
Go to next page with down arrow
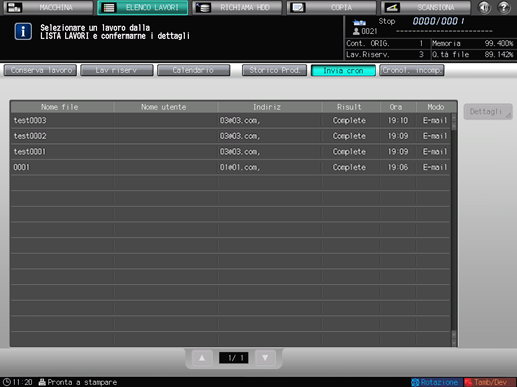click(x=265, y=358)
